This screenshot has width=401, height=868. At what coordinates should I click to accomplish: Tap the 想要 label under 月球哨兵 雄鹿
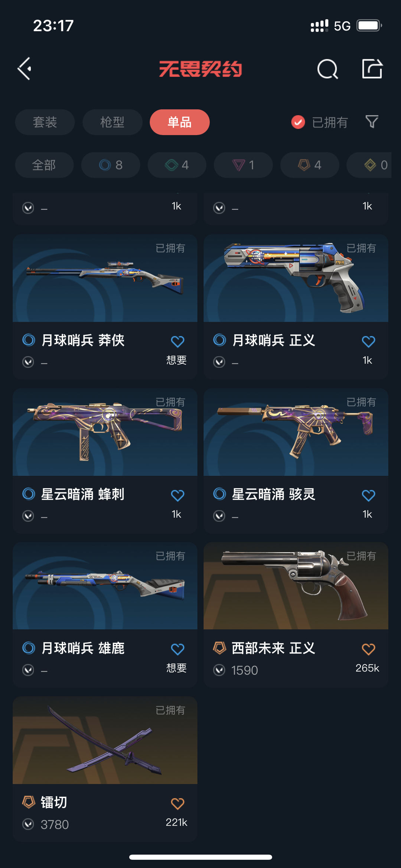pos(176,668)
